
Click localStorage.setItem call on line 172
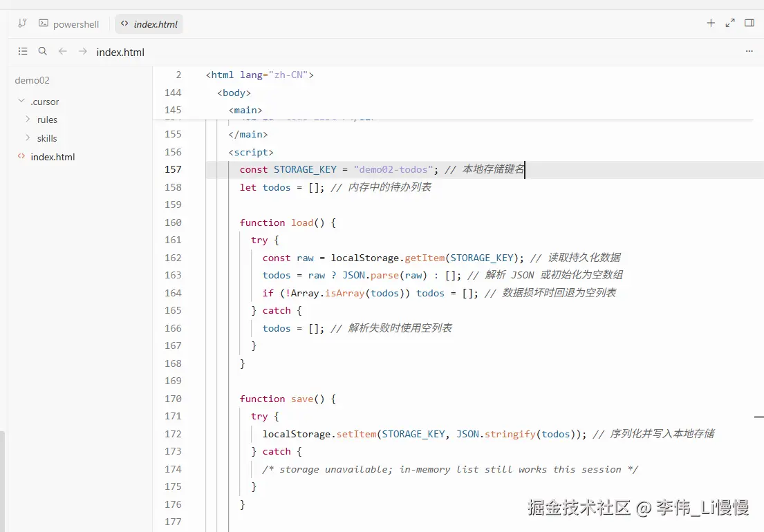pyautogui.click(x=425, y=434)
